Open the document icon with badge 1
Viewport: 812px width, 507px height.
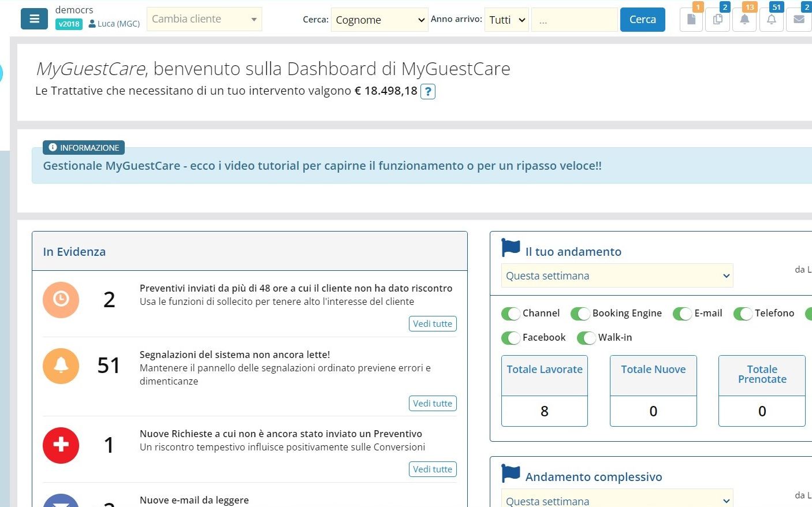coord(691,20)
